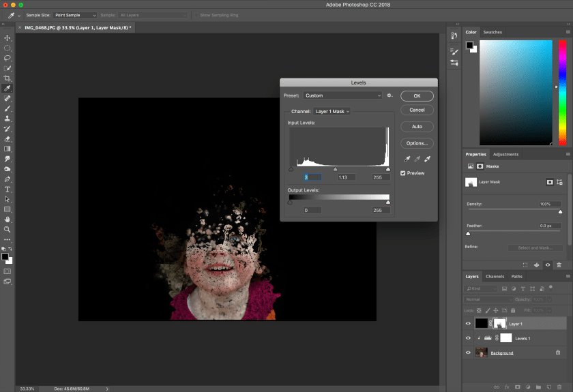Click OK in the Levels dialog
Viewport: 573px width, 392px height.
417,95
